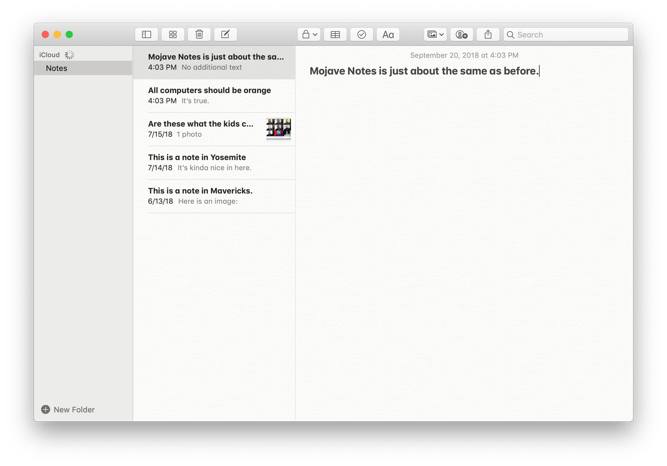Screen dimensions: 667x466
Task: Click the plus icon beside New Folder
Action: (46, 409)
